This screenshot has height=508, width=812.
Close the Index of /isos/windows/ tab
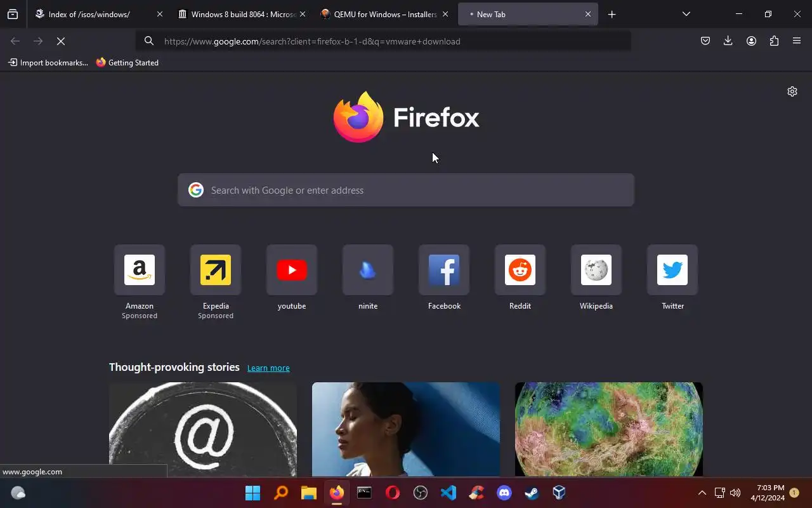tap(160, 14)
